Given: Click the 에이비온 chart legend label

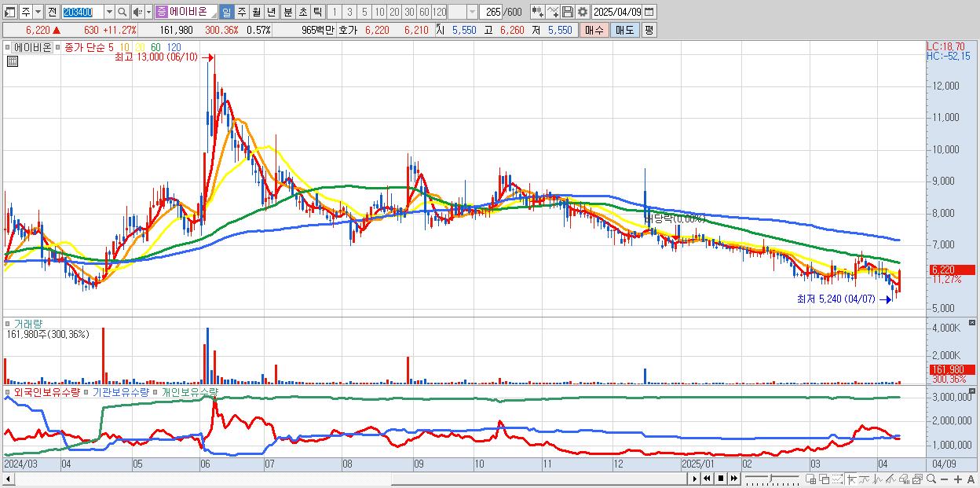Looking at the screenshot, I should (x=33, y=47).
